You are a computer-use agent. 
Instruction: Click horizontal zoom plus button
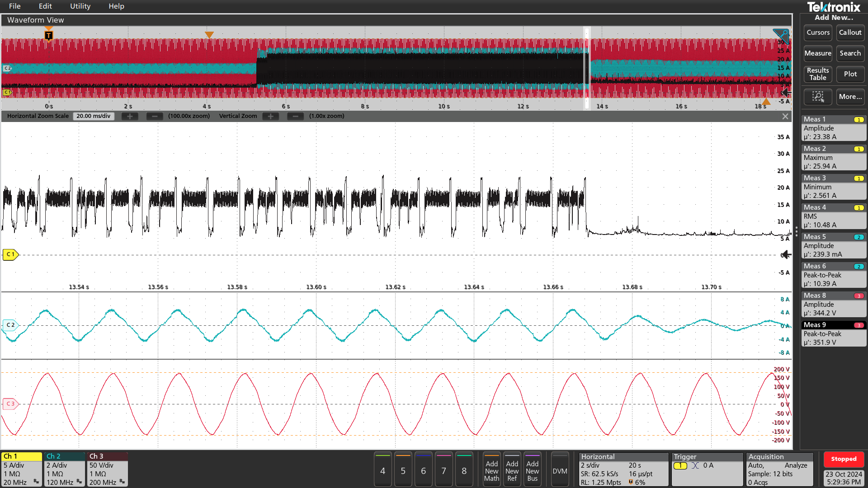(130, 116)
